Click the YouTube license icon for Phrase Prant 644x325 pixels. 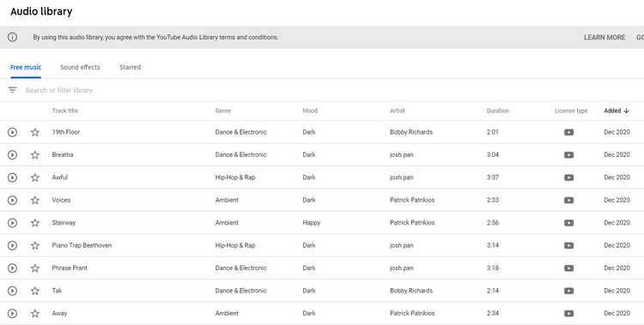568,268
